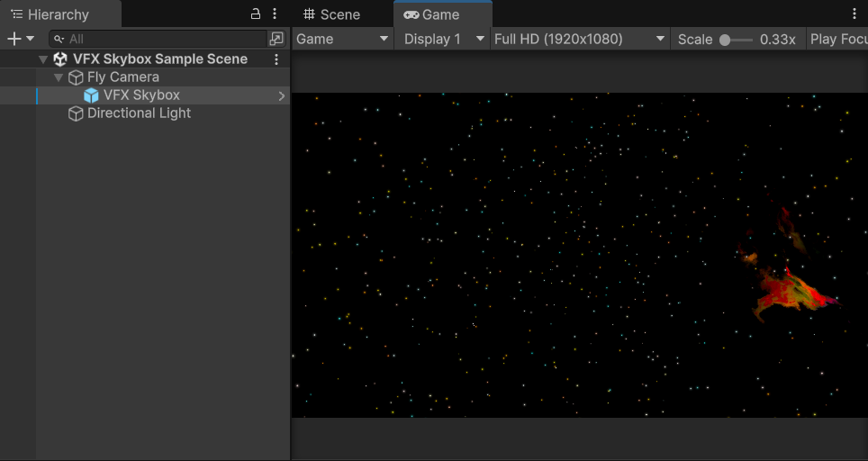Click the Hierarchy panel lock icon

(256, 14)
